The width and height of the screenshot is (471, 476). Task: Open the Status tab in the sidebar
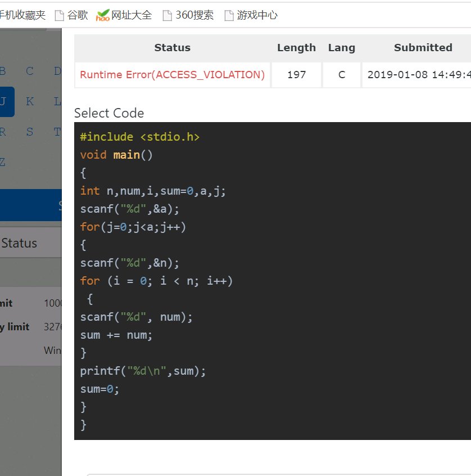pos(19,243)
